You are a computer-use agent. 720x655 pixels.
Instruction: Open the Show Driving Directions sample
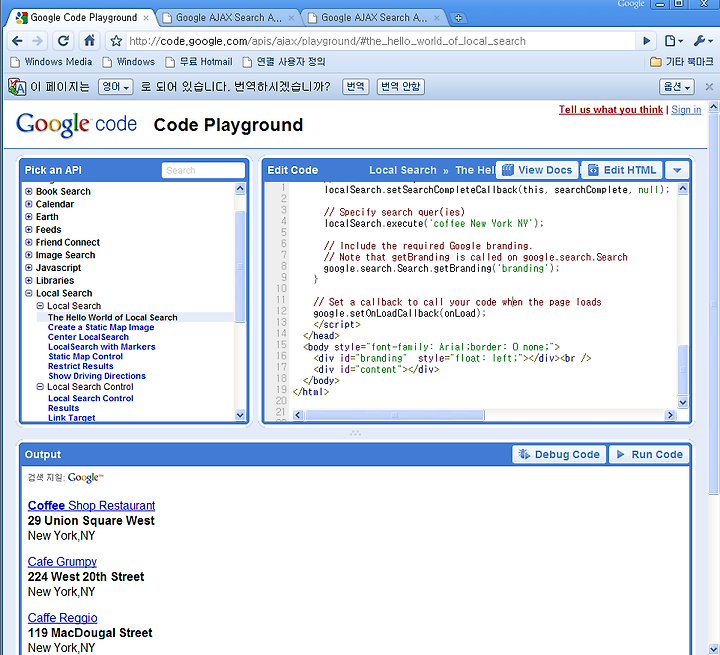97,376
